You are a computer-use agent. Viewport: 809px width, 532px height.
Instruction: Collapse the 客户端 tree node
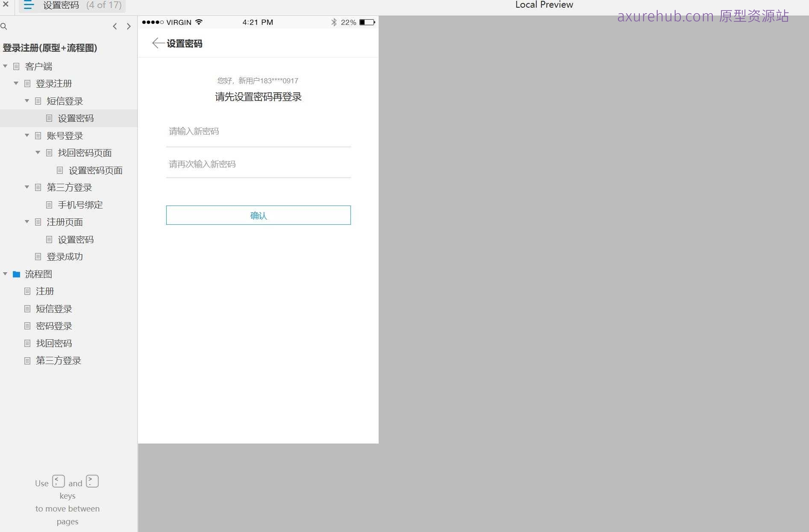click(5, 66)
